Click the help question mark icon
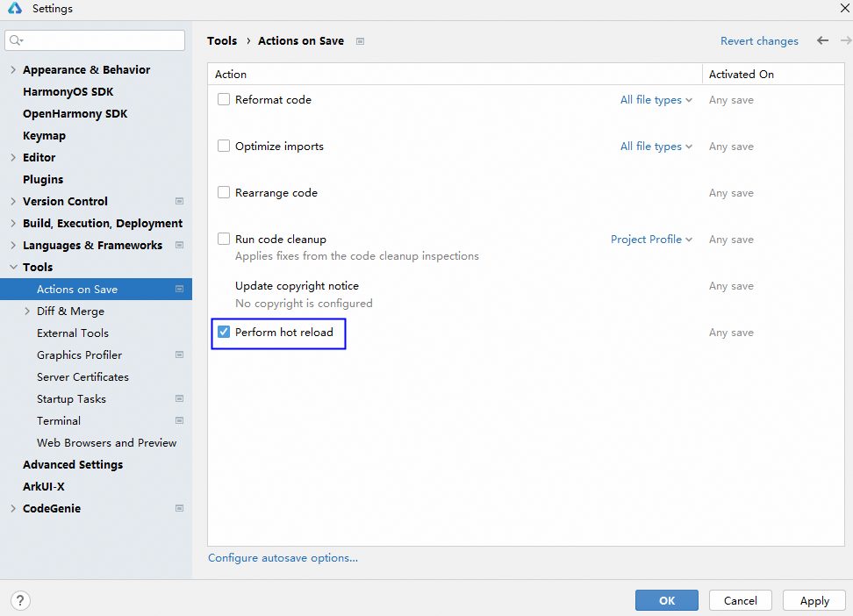Screen dimensions: 853x616 tap(20, 601)
